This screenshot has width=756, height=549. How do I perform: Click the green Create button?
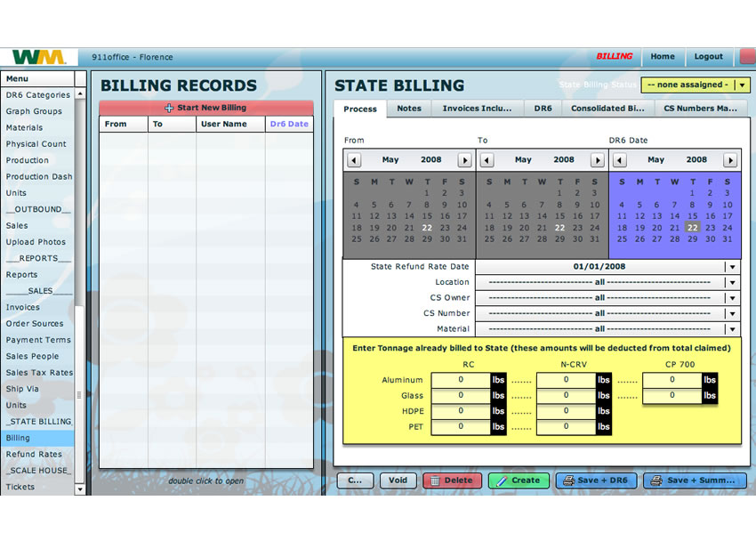pyautogui.click(x=519, y=480)
